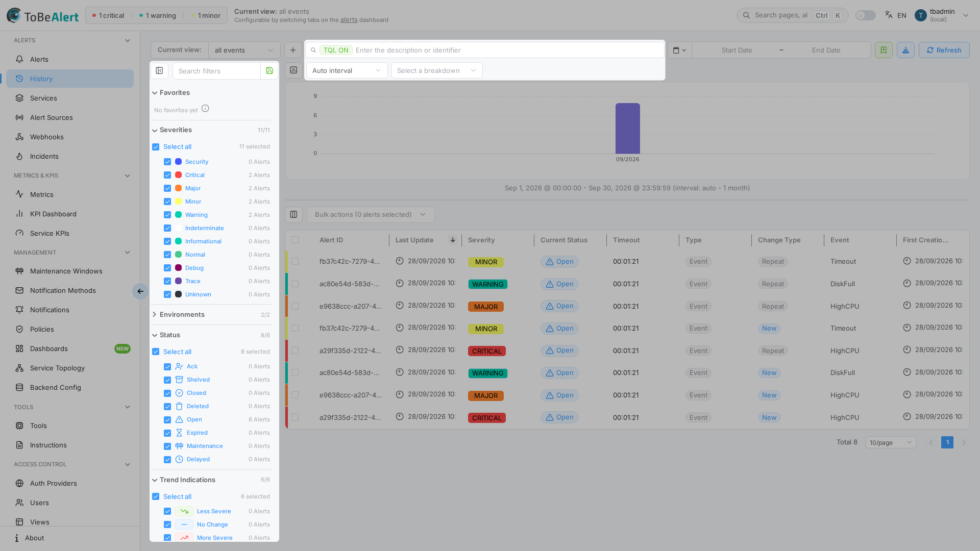Click the 09/2026 bar in the chart

pos(627,129)
